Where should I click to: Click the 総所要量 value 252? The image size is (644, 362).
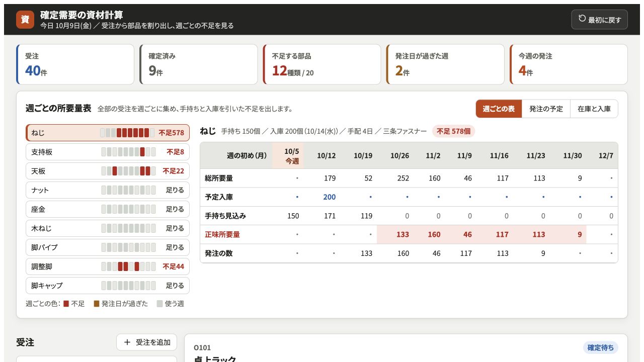403,178
